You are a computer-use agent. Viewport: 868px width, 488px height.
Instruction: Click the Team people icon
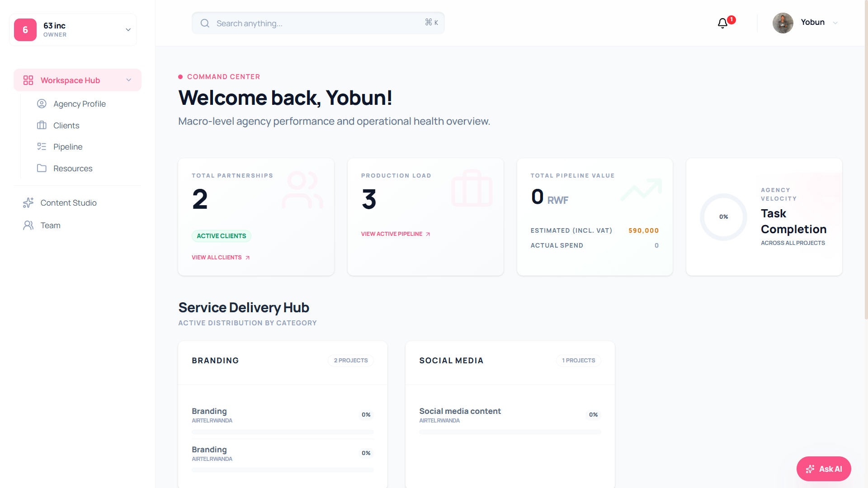coord(28,225)
